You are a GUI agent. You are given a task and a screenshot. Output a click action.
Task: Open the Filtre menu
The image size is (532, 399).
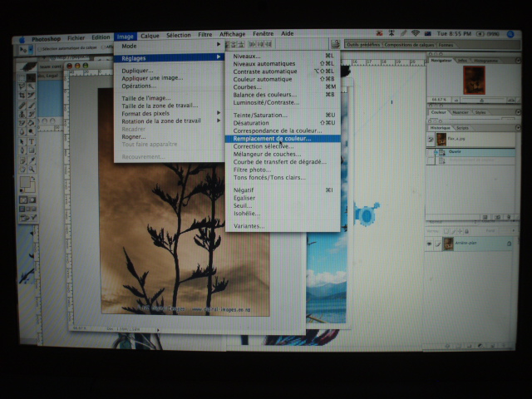tap(205, 35)
